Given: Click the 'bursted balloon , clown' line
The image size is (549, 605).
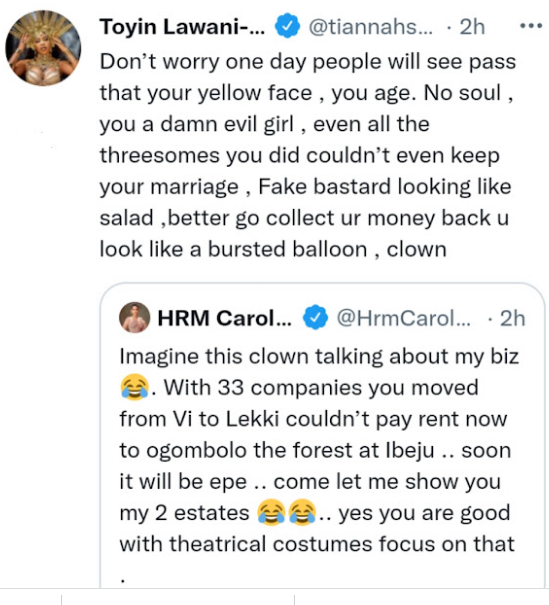Looking at the screenshot, I should [273, 249].
